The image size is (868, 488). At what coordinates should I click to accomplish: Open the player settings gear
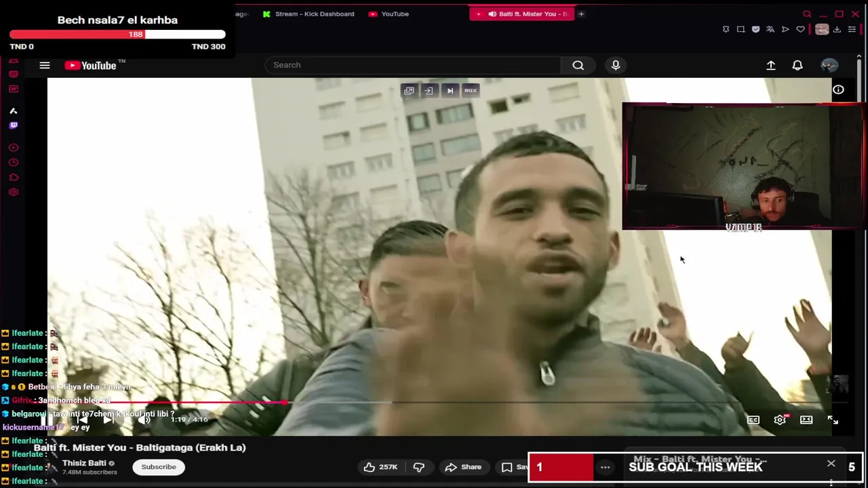point(780,420)
